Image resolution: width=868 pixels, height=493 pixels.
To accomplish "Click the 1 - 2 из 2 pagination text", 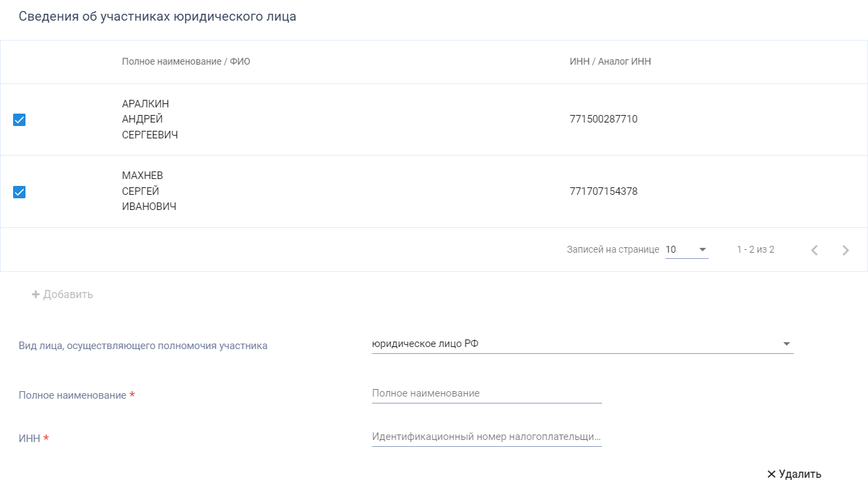I will (756, 249).
